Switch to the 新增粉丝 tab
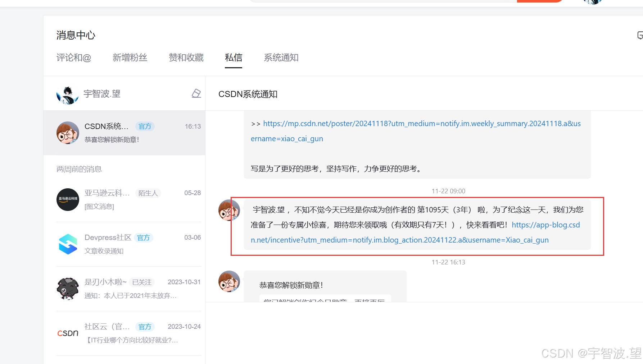This screenshot has width=643, height=364. pyautogui.click(x=130, y=57)
